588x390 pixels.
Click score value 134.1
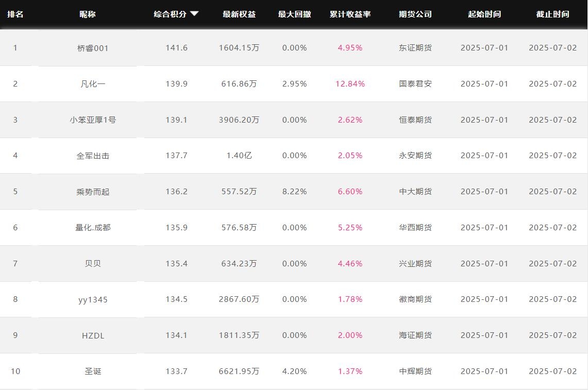pyautogui.click(x=176, y=335)
